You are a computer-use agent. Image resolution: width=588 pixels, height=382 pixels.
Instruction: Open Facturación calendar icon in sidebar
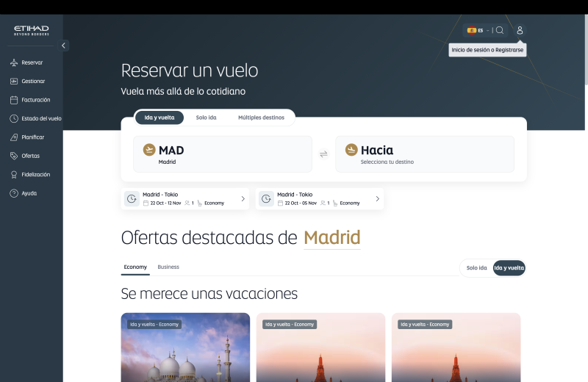14,100
